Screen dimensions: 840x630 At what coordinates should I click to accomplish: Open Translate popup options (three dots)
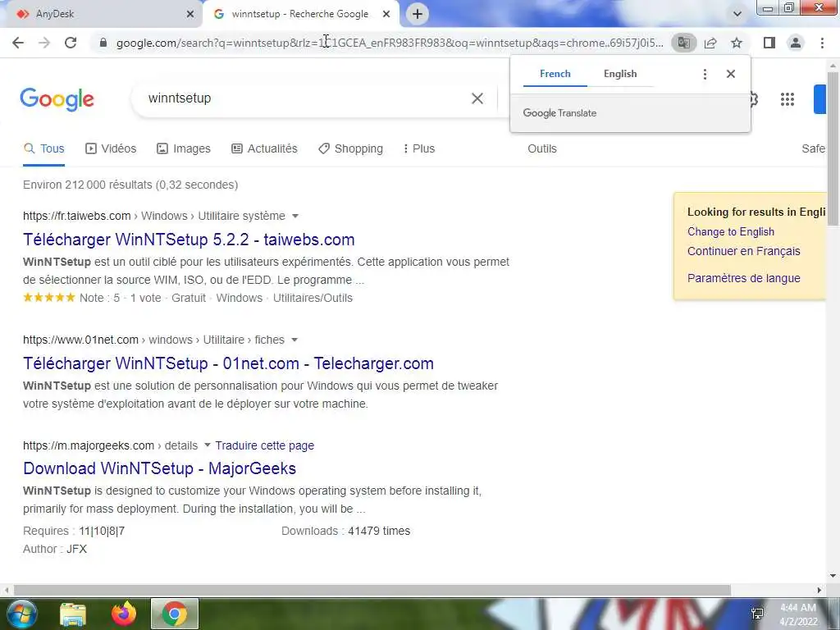(x=705, y=75)
